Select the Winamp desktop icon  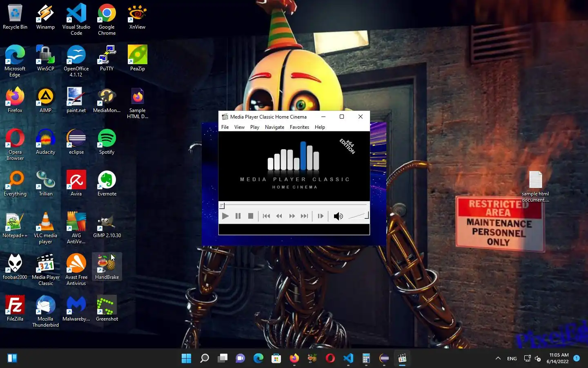coord(45,17)
